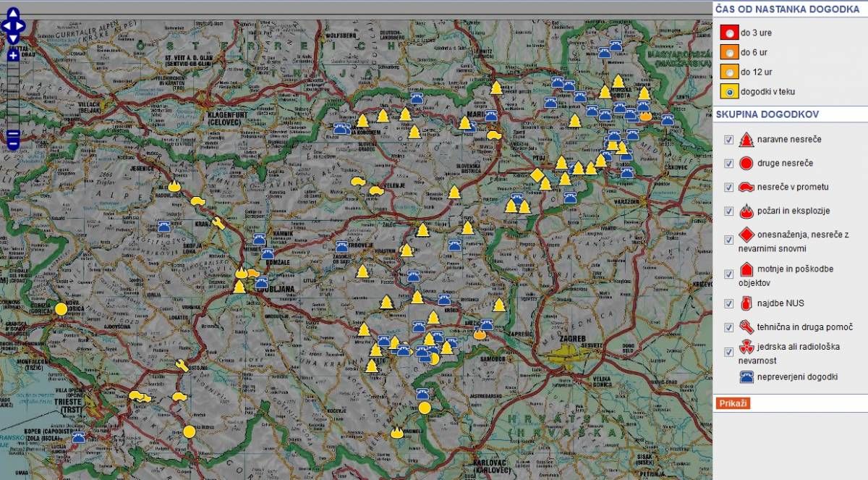
Task: Uncheck 'tehnična in druga pomoč' checkbox
Action: 728,328
